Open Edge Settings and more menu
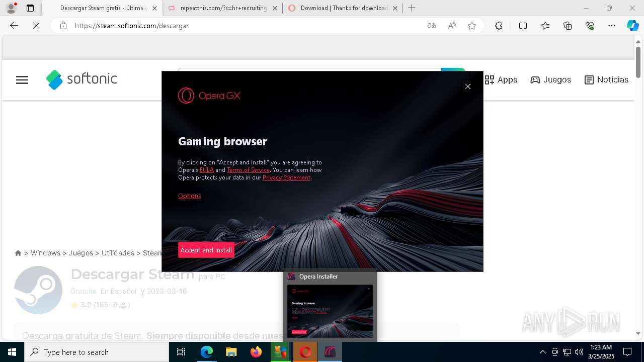 click(612, 26)
